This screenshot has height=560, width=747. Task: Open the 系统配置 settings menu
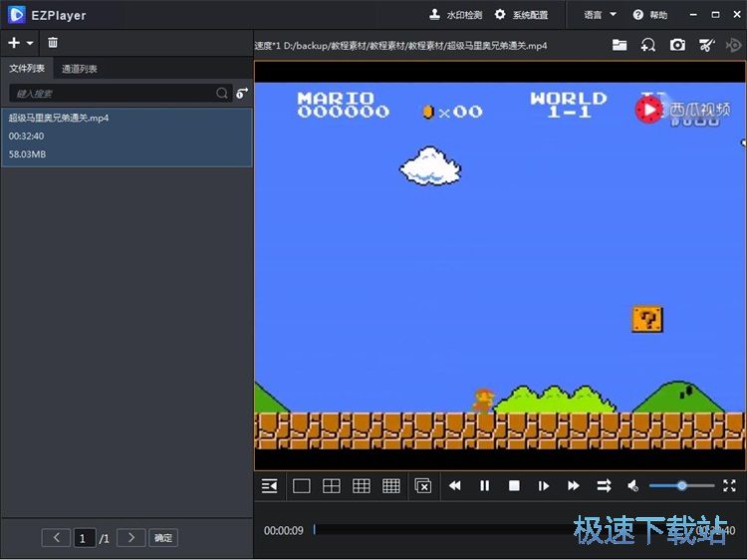point(521,15)
